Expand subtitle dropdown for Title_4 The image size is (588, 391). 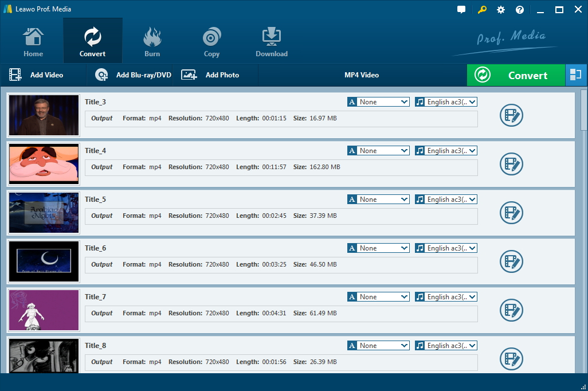pyautogui.click(x=378, y=151)
